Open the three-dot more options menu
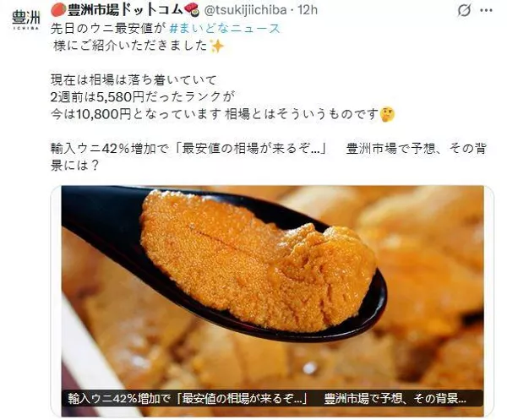This screenshot has height=420, width=507. click(x=487, y=11)
